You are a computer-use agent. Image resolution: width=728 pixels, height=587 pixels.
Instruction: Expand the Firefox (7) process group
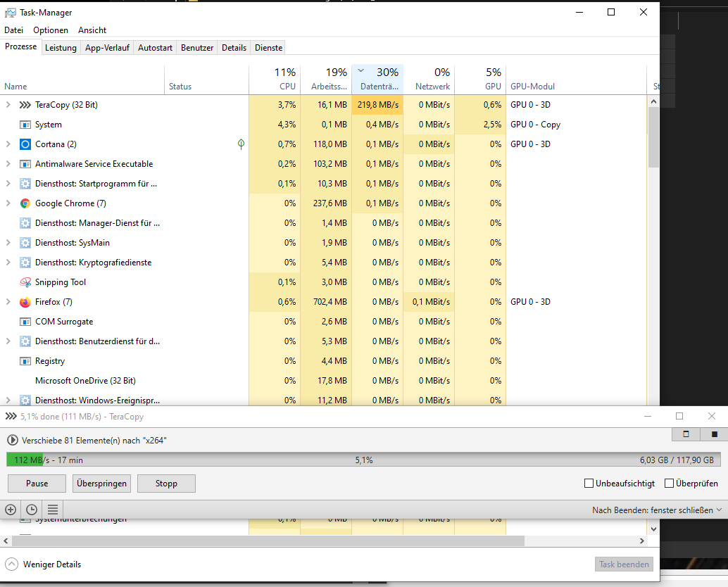click(8, 302)
